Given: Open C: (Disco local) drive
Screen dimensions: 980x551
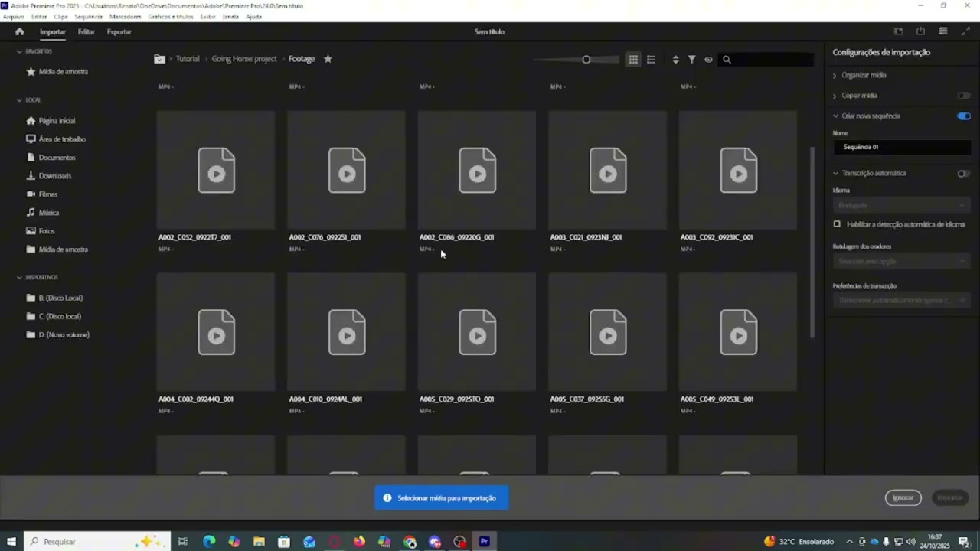Looking at the screenshot, I should point(60,317).
